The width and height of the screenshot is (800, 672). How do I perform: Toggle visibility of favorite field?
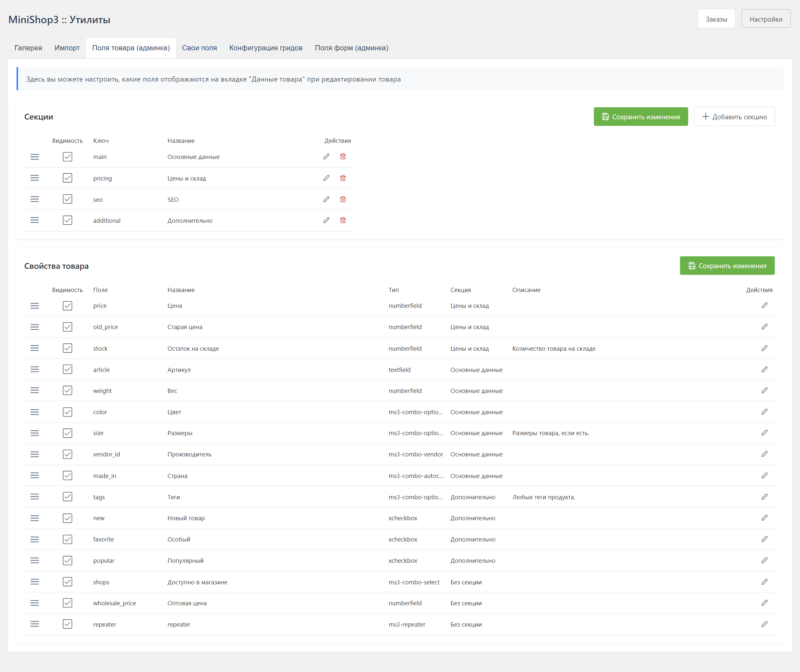67,539
